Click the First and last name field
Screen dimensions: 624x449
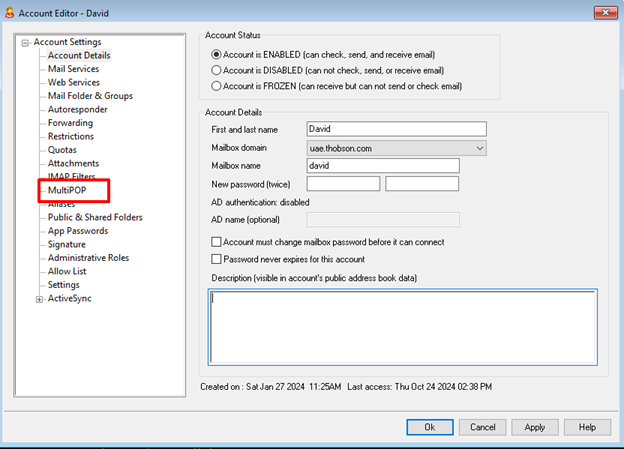(x=396, y=128)
